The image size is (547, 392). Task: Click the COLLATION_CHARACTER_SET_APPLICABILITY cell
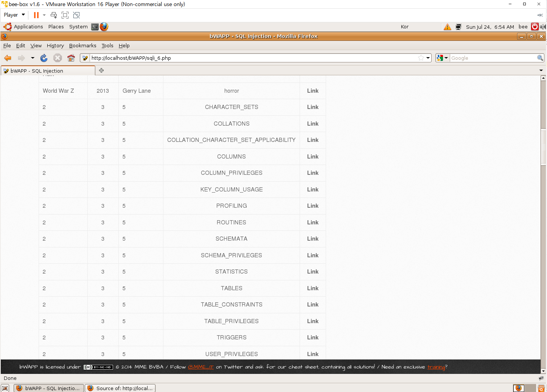click(x=232, y=140)
